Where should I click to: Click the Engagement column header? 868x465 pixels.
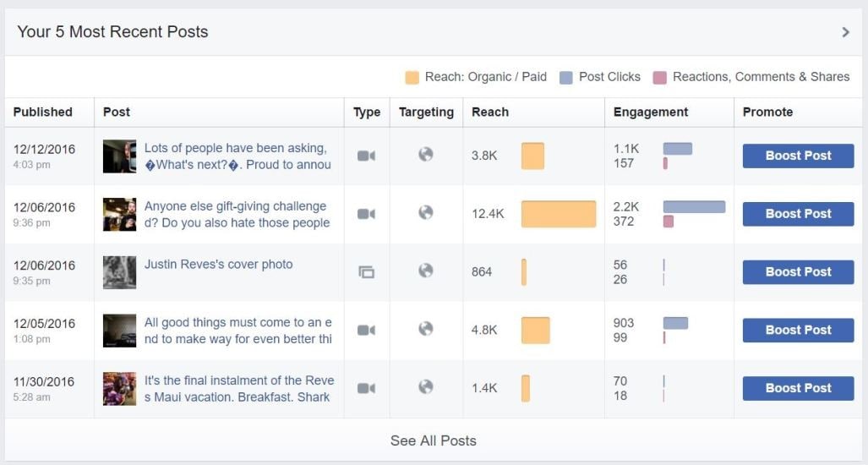(x=651, y=112)
